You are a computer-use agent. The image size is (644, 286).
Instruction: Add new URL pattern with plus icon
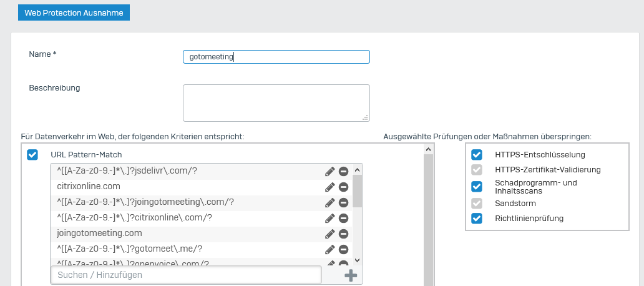350,275
